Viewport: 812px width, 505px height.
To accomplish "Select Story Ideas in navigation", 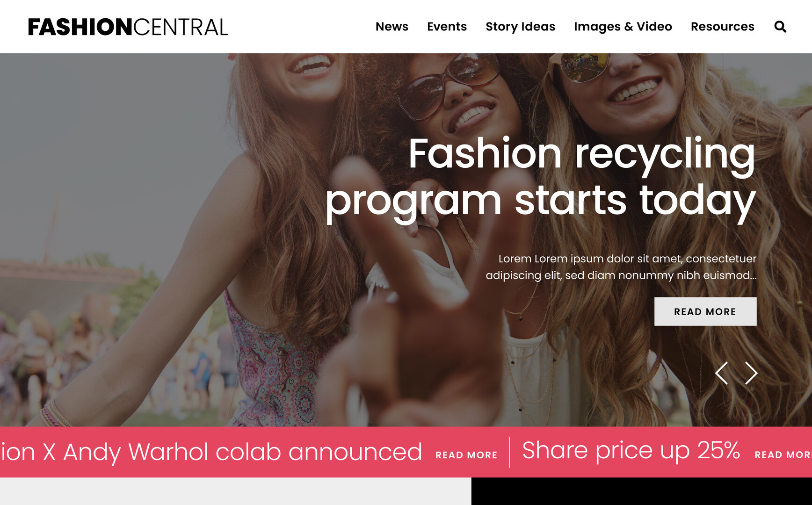I will (x=520, y=27).
